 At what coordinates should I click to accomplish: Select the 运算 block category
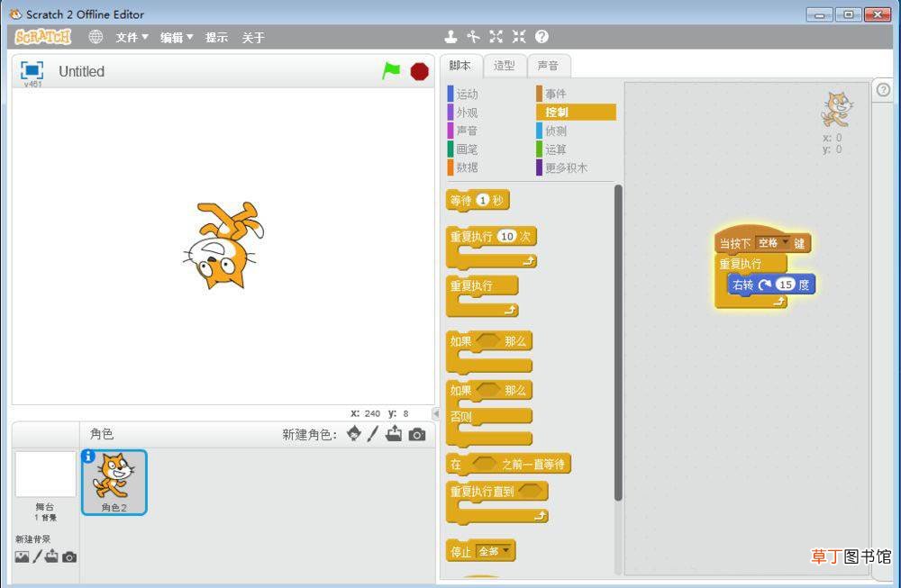click(552, 149)
